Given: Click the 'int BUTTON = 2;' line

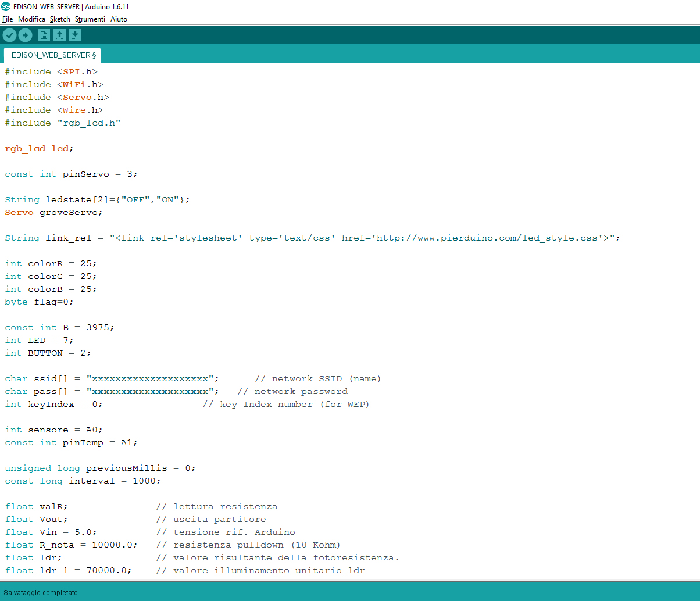Looking at the screenshot, I should tap(48, 353).
